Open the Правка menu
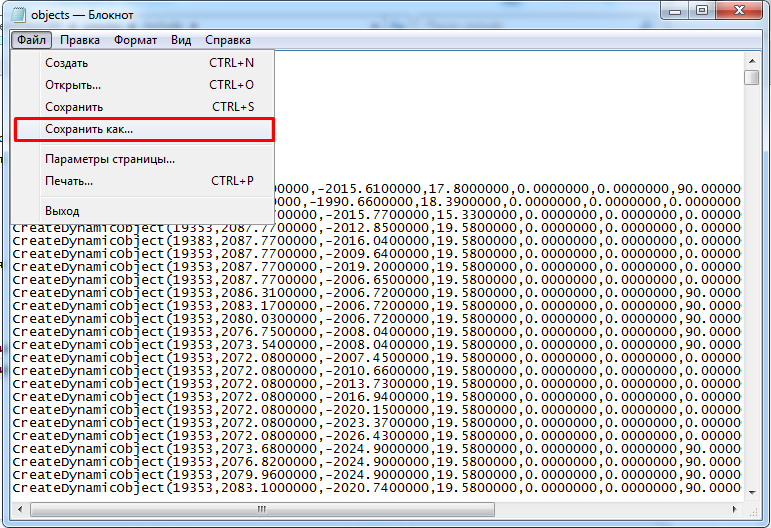 pyautogui.click(x=80, y=40)
